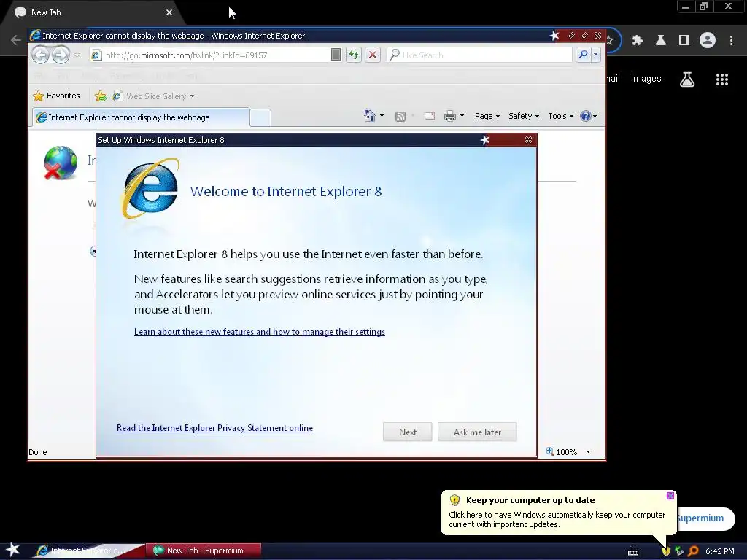
Task: Click the blue Search magnifier button
Action: 583,55
